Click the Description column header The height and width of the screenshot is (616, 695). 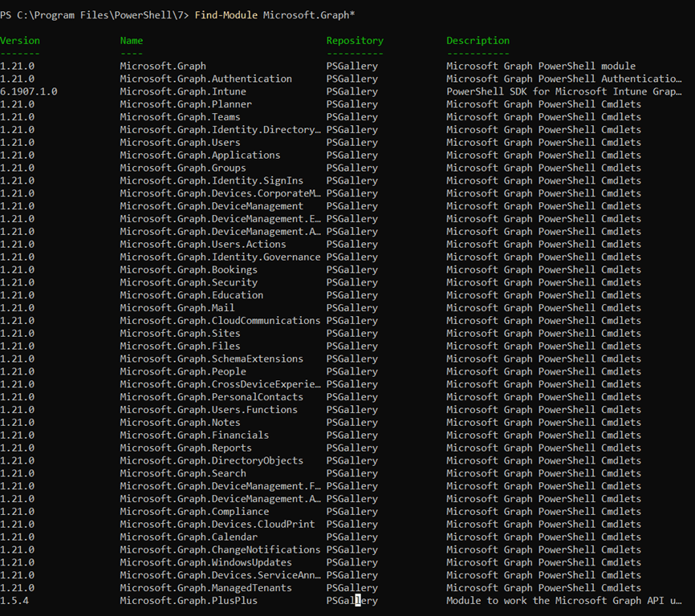coord(478,41)
